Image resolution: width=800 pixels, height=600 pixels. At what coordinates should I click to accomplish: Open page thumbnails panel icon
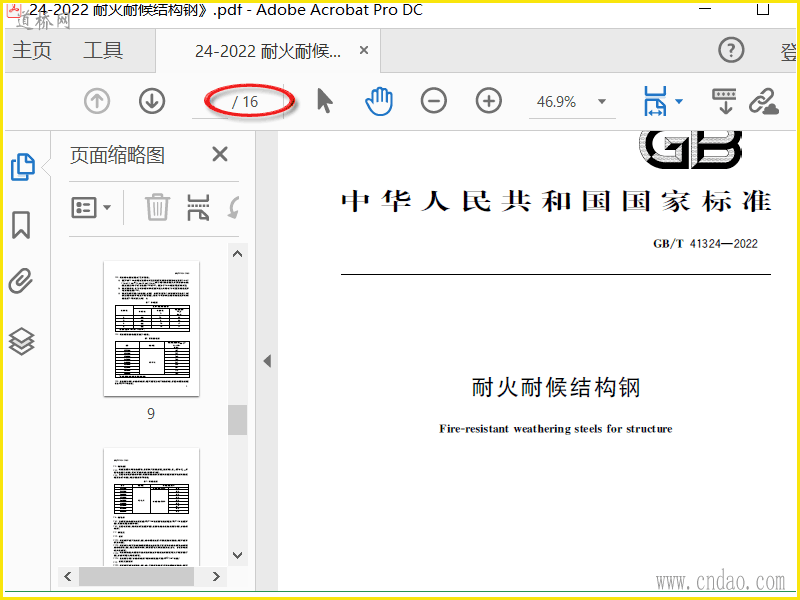22,166
